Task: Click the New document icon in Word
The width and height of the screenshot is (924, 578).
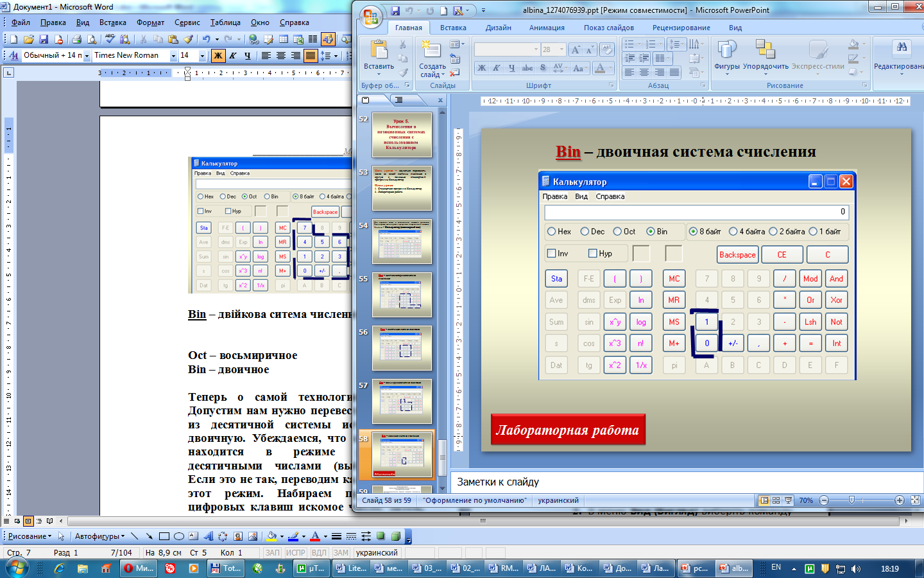Action: [13, 39]
